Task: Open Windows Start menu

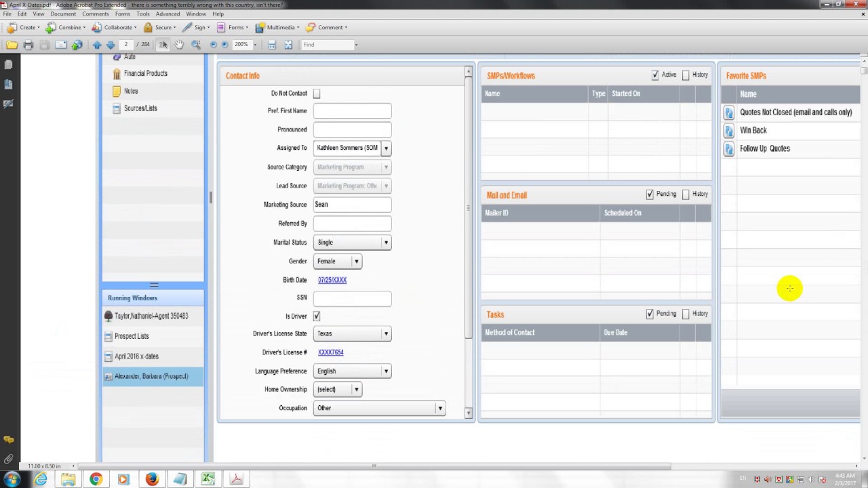Action: (12, 479)
